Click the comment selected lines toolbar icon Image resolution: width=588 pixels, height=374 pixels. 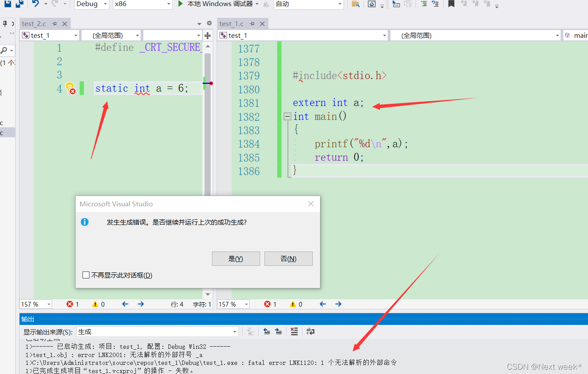pos(424,4)
